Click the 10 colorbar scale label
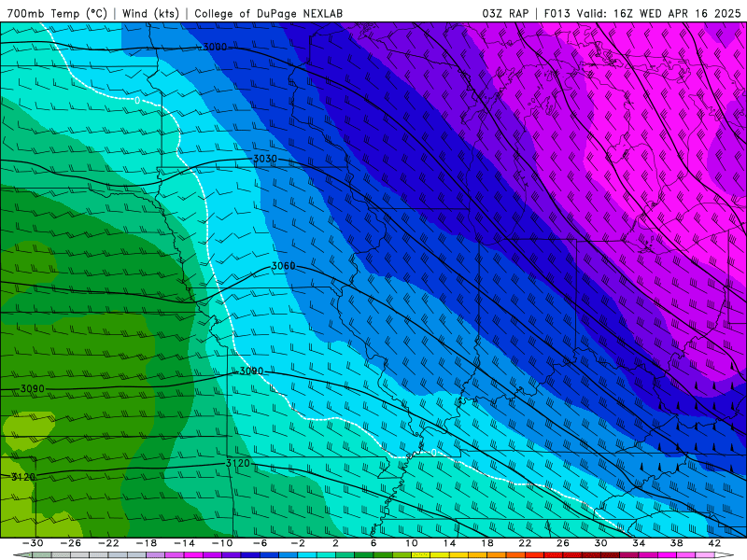 point(412,543)
